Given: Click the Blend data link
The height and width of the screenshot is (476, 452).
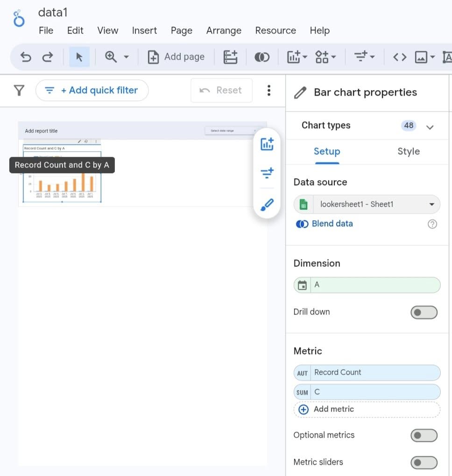Looking at the screenshot, I should tap(332, 224).
